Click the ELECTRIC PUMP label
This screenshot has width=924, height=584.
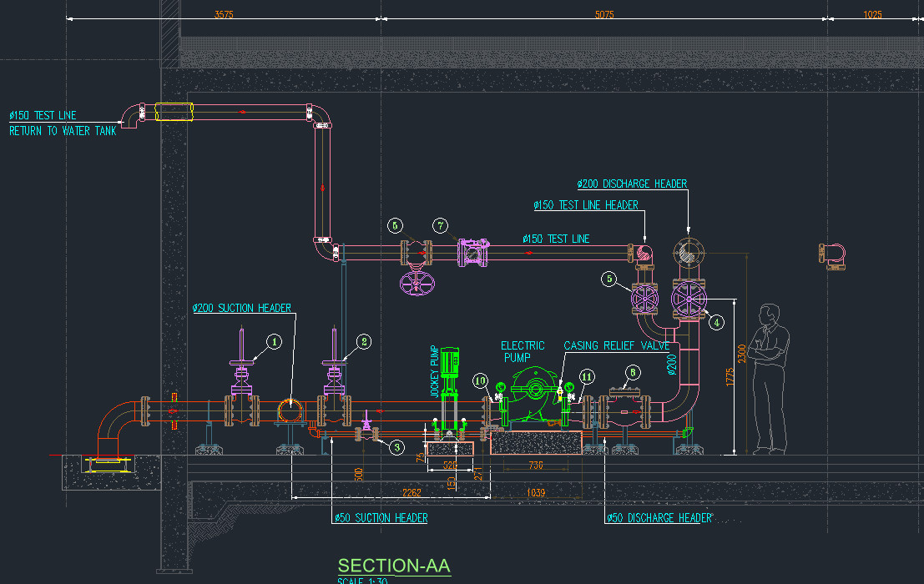coord(523,351)
